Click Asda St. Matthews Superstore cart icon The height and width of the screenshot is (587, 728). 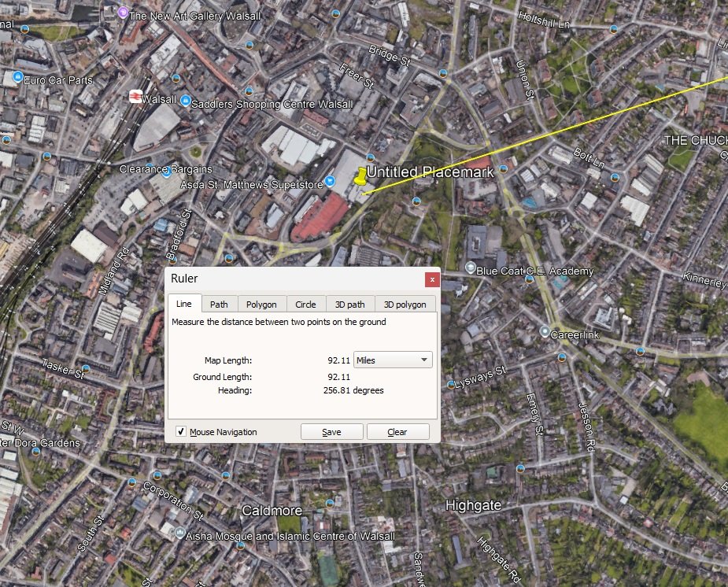click(x=330, y=180)
